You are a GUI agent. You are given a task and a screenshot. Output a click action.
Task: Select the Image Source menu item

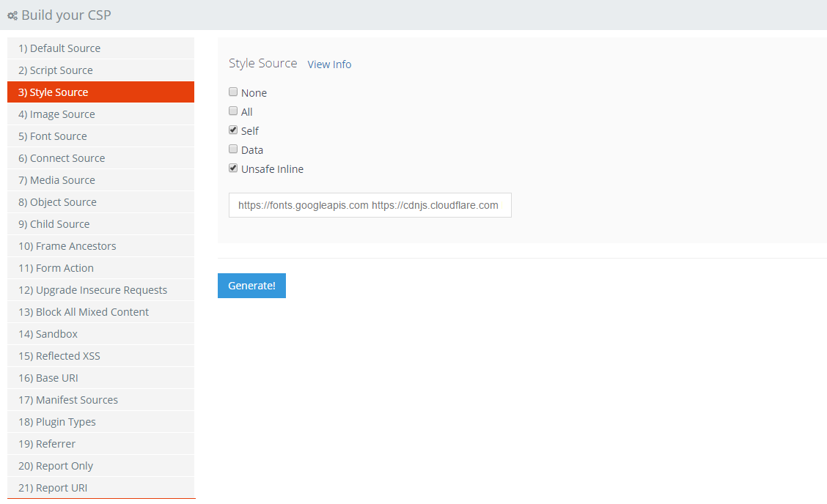point(100,114)
